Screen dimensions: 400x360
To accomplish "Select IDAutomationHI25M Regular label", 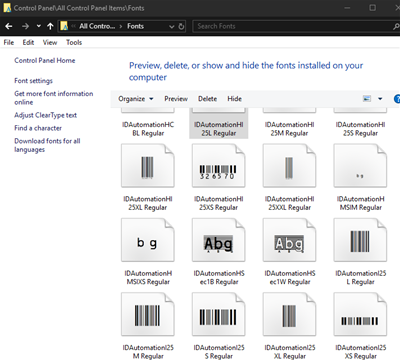I will click(289, 129).
